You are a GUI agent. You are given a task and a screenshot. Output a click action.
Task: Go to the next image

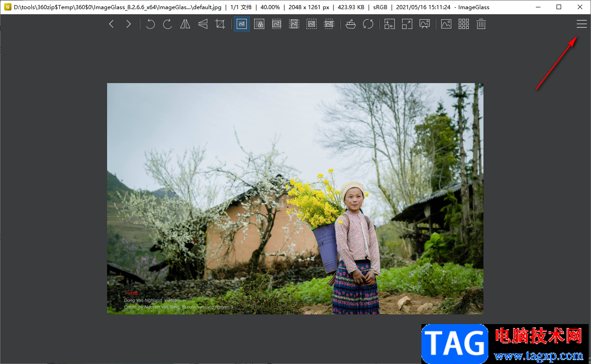point(129,24)
